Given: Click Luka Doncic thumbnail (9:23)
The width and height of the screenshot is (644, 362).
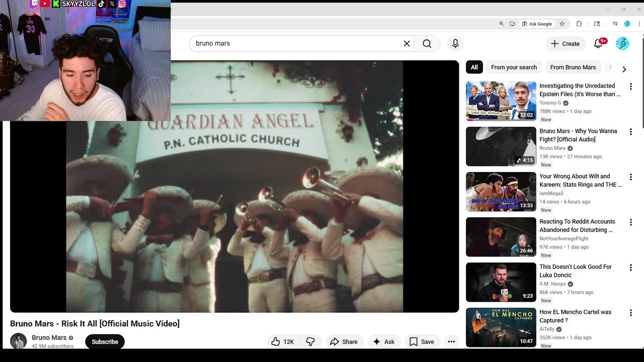Looking at the screenshot, I should tap(501, 282).
